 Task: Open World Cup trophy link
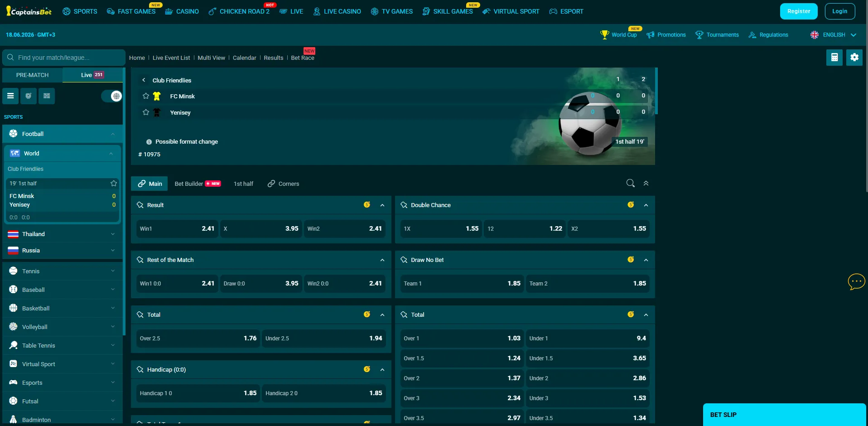[x=618, y=35]
